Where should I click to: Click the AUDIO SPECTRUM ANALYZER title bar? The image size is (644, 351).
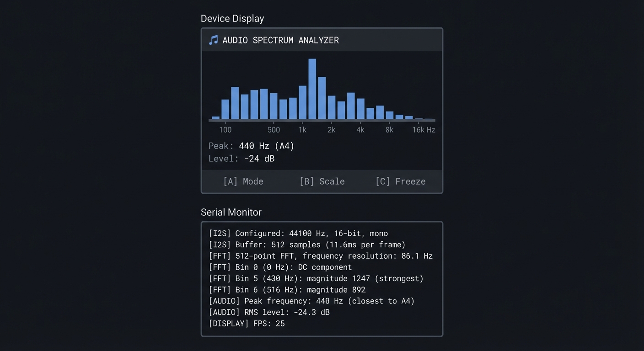click(x=280, y=40)
